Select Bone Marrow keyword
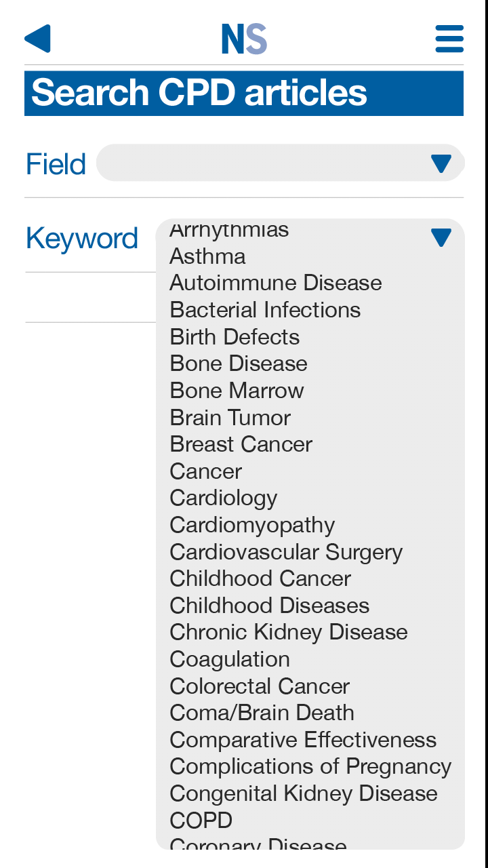This screenshot has height=868, width=488. click(x=237, y=391)
